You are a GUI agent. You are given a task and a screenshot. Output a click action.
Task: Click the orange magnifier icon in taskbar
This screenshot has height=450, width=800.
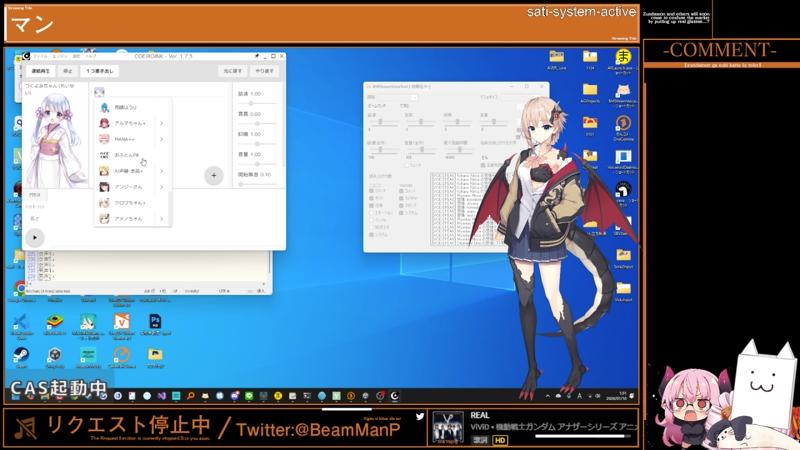(190, 395)
